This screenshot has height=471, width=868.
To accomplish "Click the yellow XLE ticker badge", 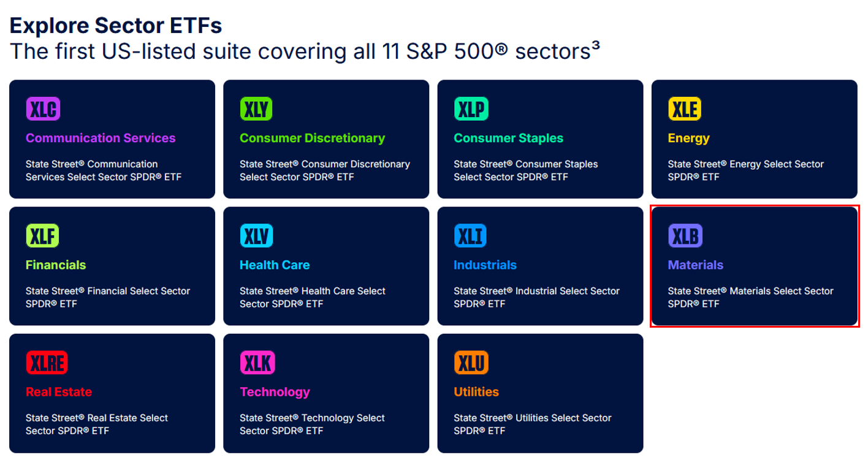I will [685, 109].
